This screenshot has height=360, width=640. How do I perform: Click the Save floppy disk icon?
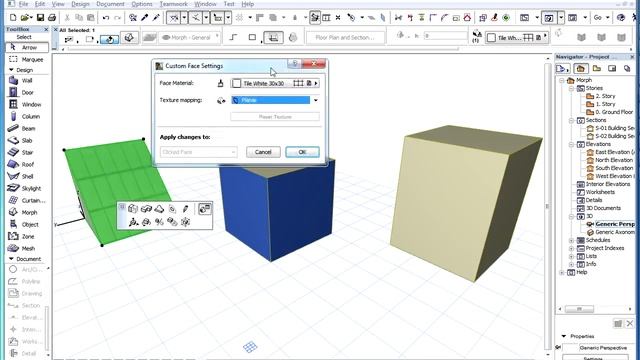40,18
